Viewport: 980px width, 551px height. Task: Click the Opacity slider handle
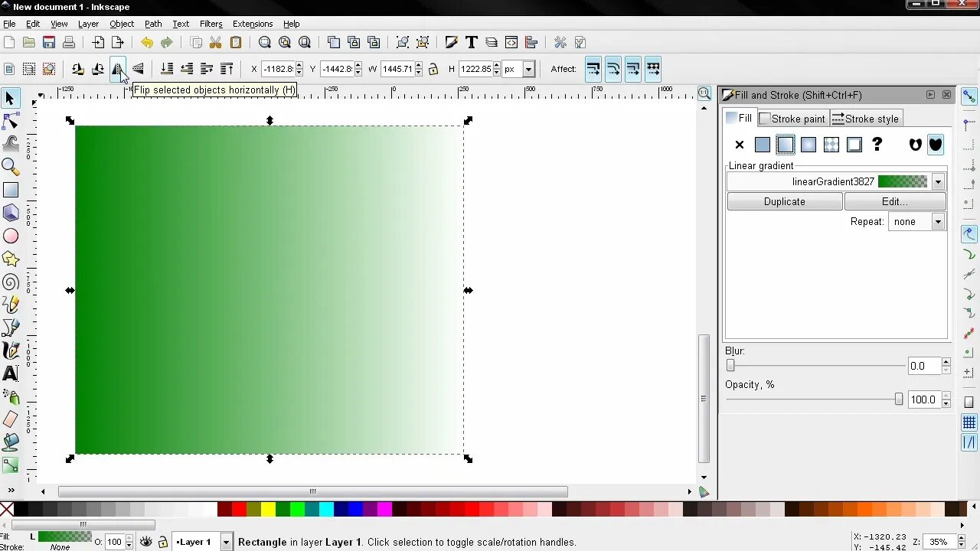point(899,399)
